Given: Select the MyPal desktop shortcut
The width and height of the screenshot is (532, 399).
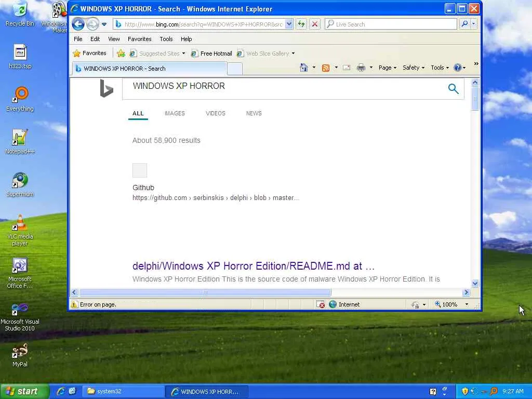Looking at the screenshot, I should tap(20, 355).
